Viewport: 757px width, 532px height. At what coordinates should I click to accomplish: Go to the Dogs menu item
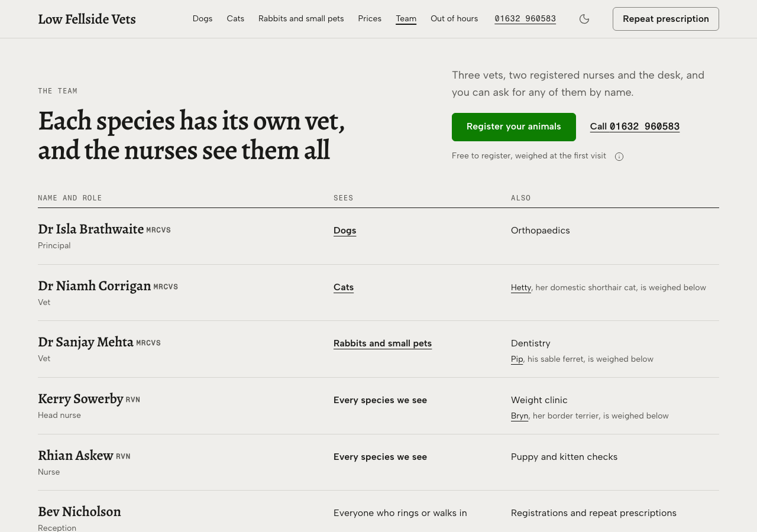(x=202, y=19)
